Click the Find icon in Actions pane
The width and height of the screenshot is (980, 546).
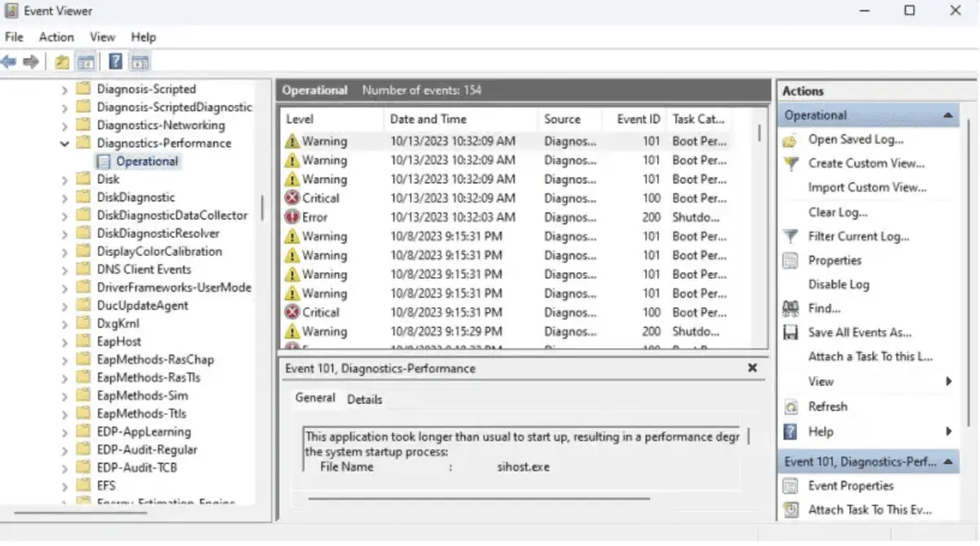(790, 308)
